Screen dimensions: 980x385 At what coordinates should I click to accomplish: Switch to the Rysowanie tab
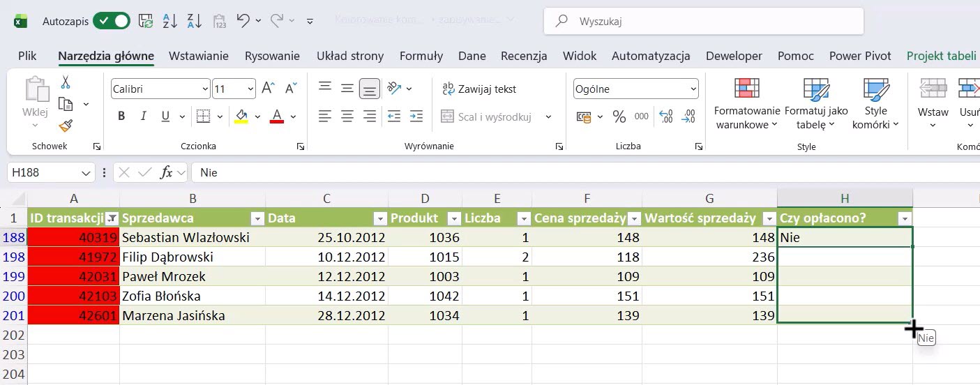click(x=272, y=56)
